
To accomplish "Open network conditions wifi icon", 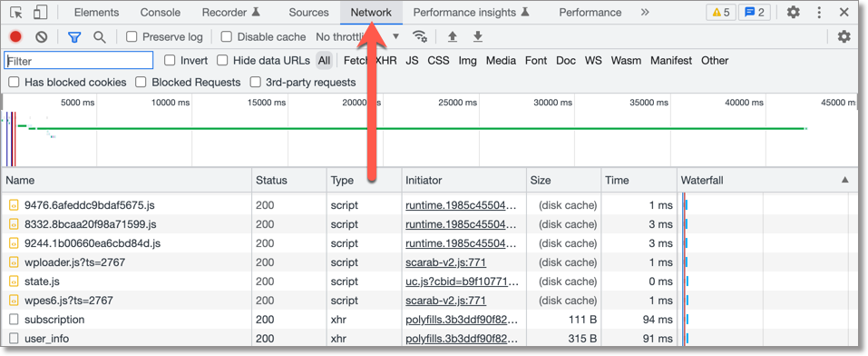I will tap(420, 37).
